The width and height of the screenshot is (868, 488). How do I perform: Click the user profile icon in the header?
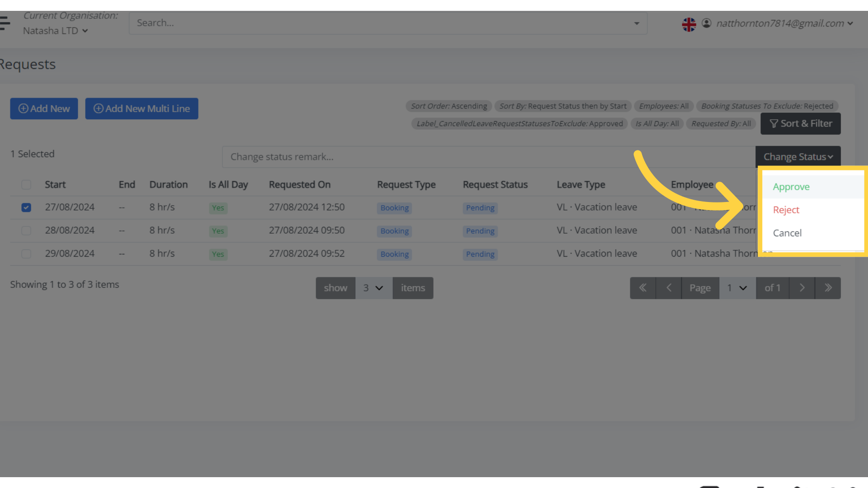coord(707,23)
